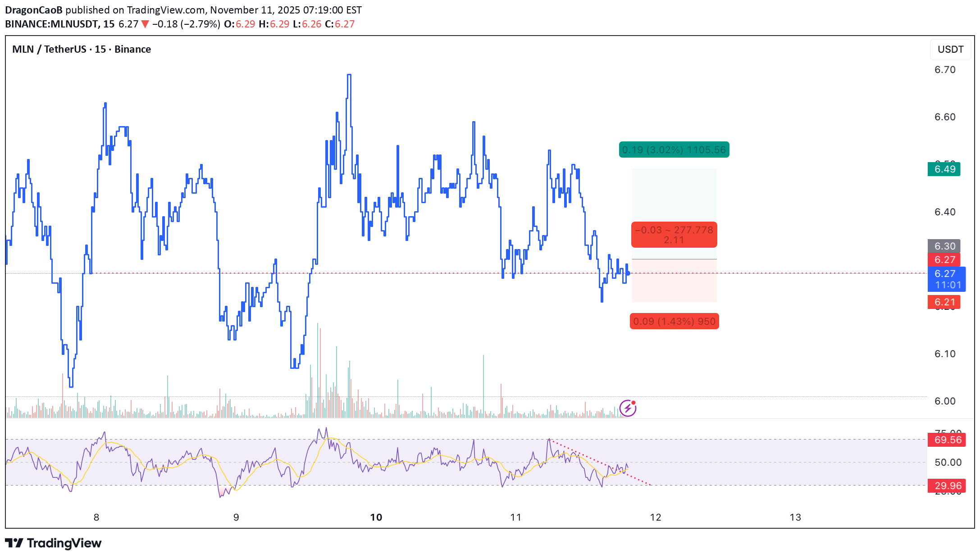Click the blue current-price dot on chart
The height and width of the screenshot is (558, 980).
pos(628,273)
